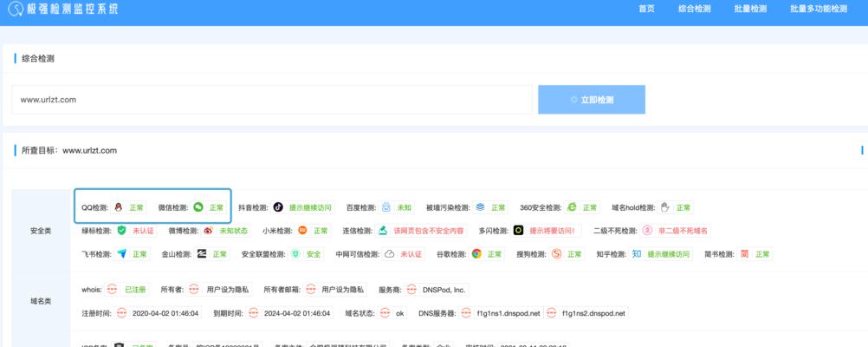The height and width of the screenshot is (347, 868).
Task: Click the 立即检测 button
Action: point(591,100)
